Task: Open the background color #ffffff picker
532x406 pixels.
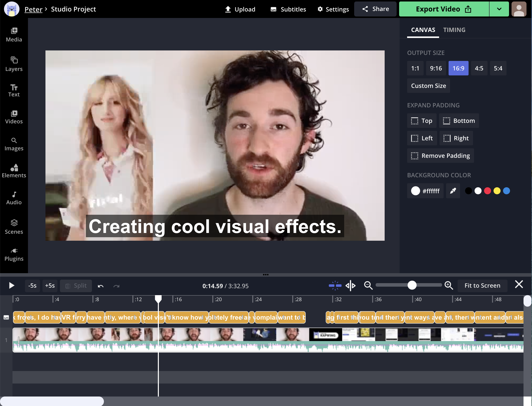Action: click(425, 191)
